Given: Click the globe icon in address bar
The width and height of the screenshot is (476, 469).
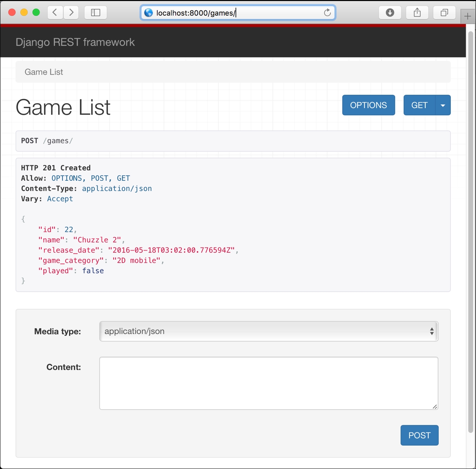Looking at the screenshot, I should click(149, 13).
